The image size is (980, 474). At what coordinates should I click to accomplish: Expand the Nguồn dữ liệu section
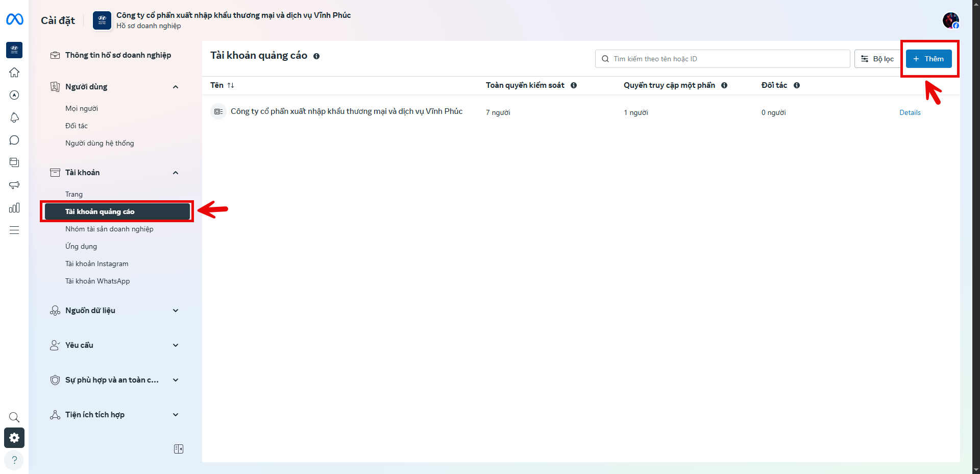coord(176,311)
